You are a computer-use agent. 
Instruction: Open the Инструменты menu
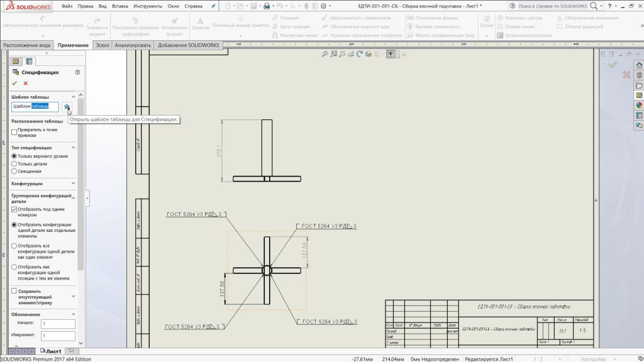pyautogui.click(x=148, y=6)
